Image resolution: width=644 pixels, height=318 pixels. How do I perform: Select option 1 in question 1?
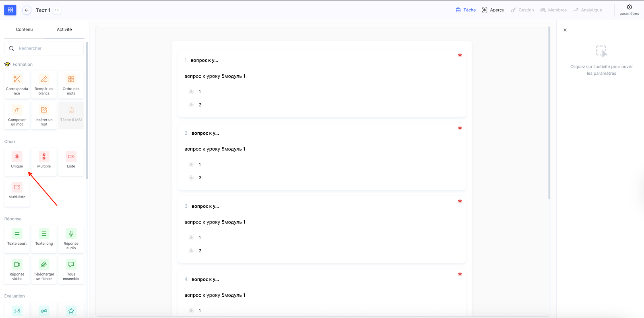[x=191, y=92]
